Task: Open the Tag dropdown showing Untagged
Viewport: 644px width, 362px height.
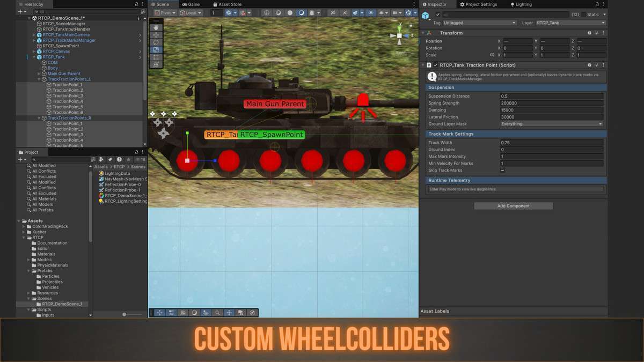Action: click(x=480, y=23)
